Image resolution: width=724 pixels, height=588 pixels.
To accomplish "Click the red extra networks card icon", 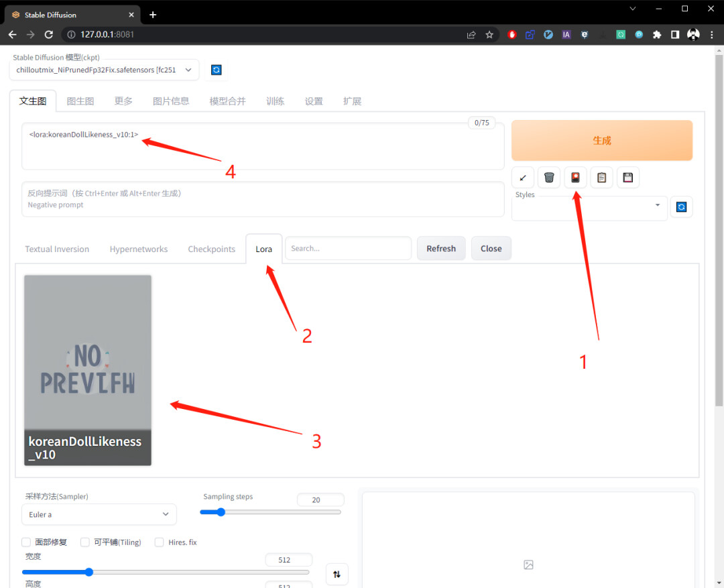I will [x=575, y=178].
